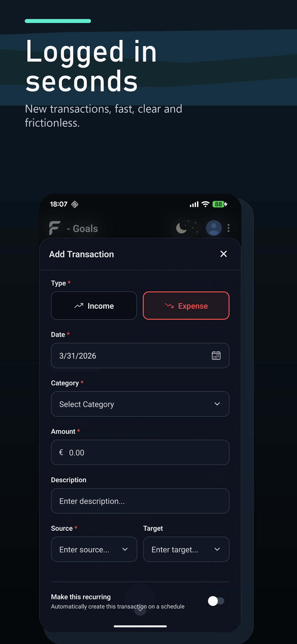The image size is (297, 644).
Task: Tap the Wi-Fi status icon
Action: [x=205, y=204]
